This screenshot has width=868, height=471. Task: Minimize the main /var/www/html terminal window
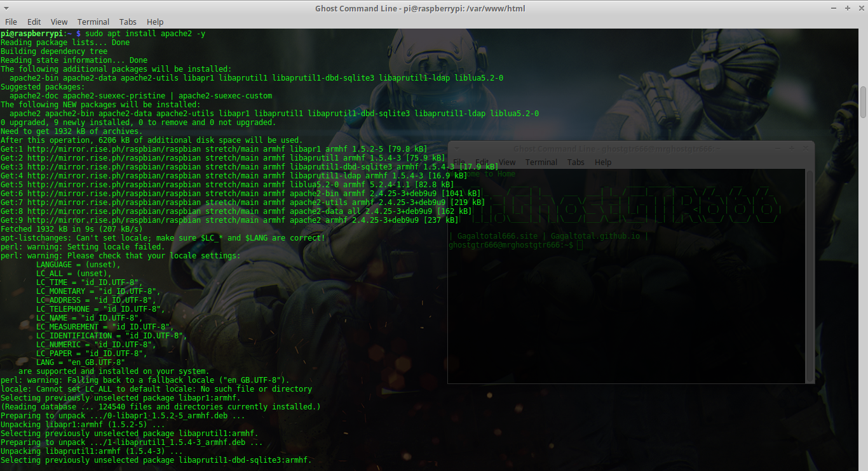click(x=834, y=8)
